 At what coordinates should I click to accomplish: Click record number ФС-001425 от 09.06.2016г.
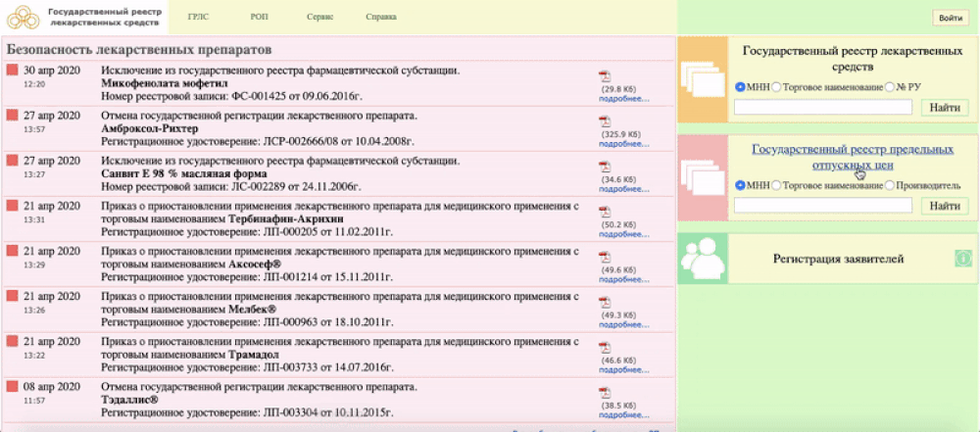(297, 96)
